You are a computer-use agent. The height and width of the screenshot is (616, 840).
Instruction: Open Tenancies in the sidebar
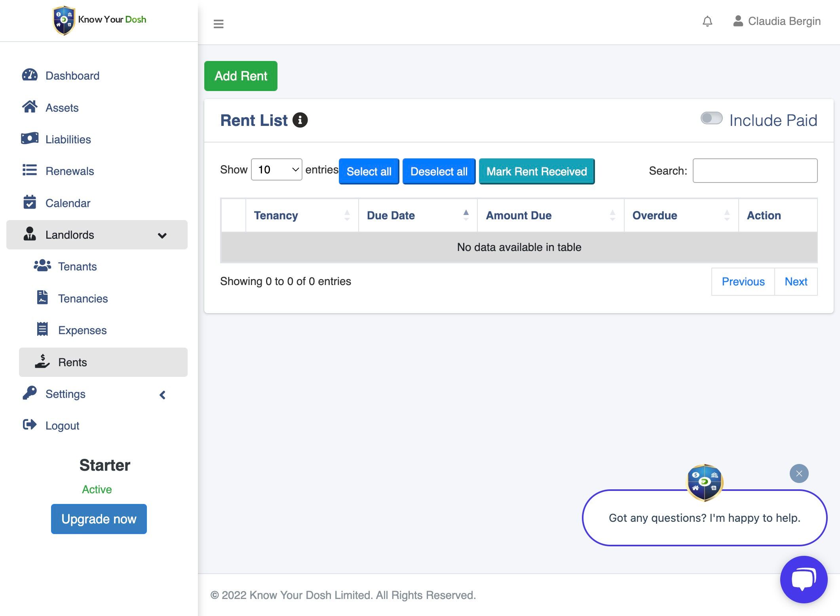(83, 298)
